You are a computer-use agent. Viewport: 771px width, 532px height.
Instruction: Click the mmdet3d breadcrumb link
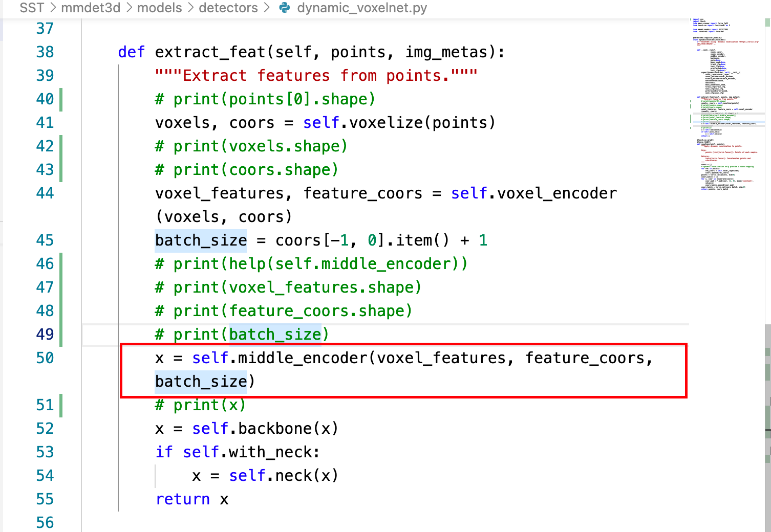coord(91,8)
